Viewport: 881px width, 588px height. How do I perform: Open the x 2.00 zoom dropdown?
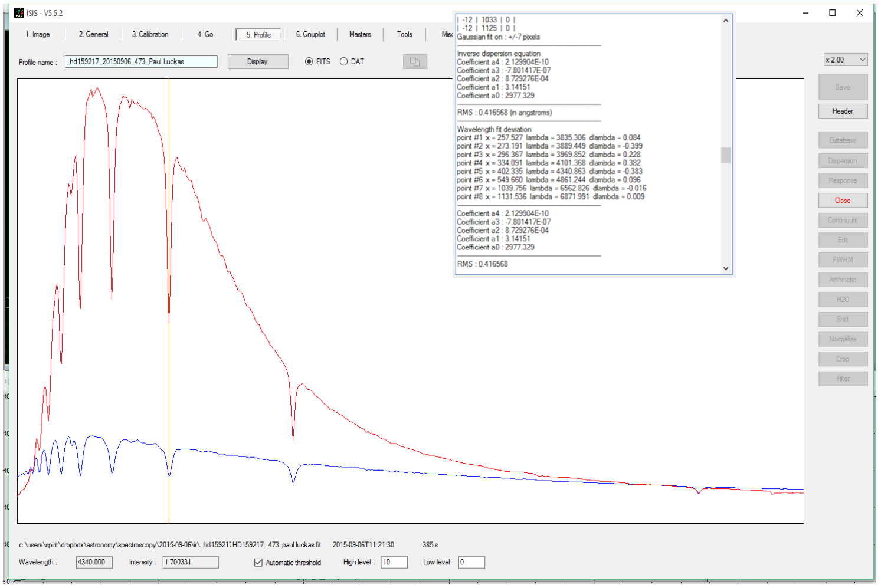(846, 60)
